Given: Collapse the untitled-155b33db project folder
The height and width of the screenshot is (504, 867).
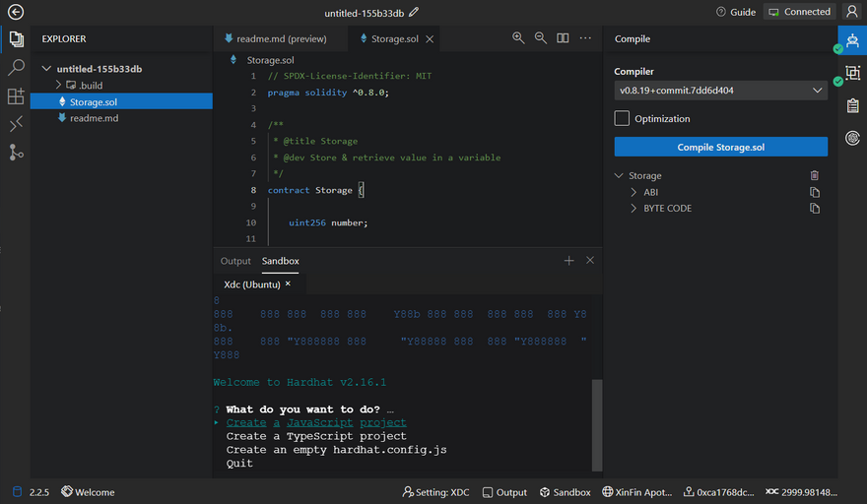Looking at the screenshot, I should 46,69.
